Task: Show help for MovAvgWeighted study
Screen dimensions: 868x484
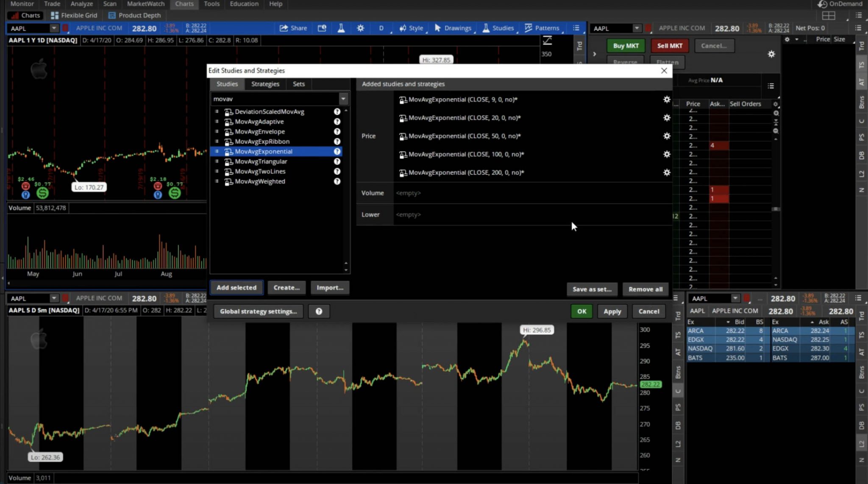Action: pyautogui.click(x=337, y=181)
